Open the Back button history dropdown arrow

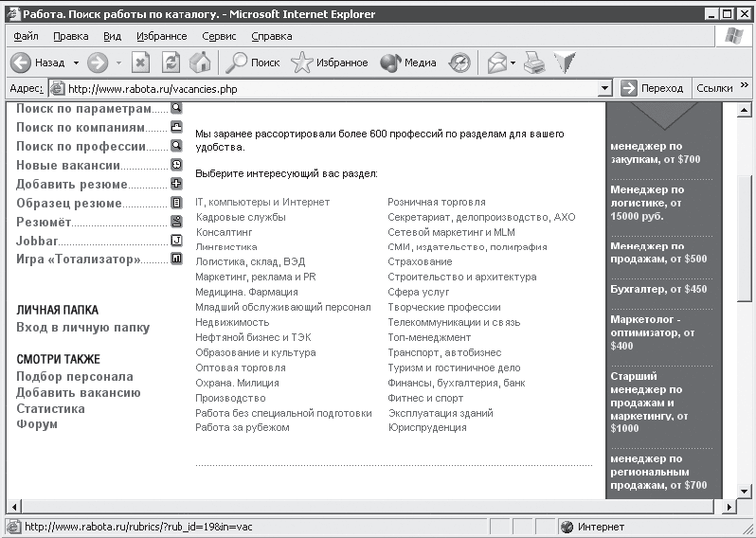click(76, 63)
